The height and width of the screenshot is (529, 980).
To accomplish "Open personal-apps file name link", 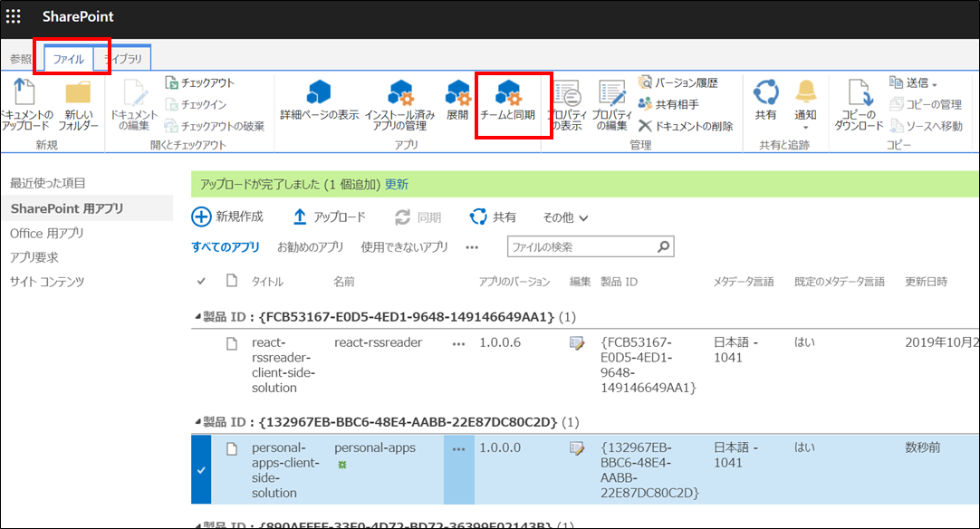I will click(x=375, y=447).
